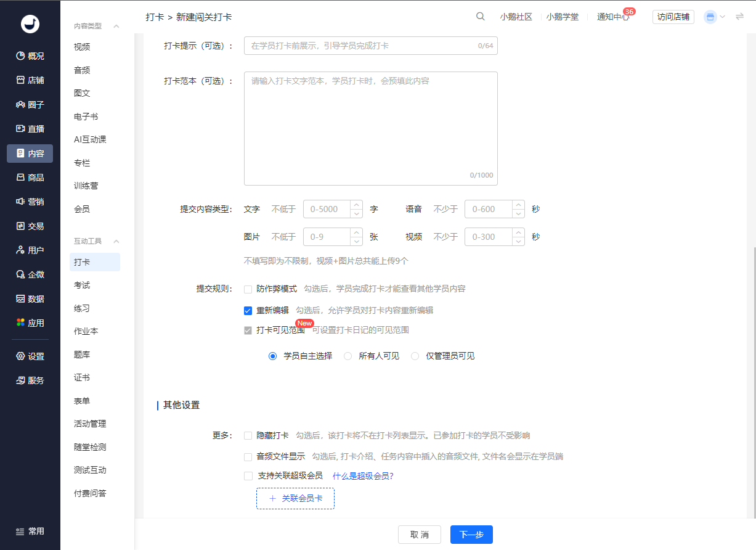Enable the 防作弊模式 checkbox
This screenshot has width=756, height=550.
pos(248,289)
